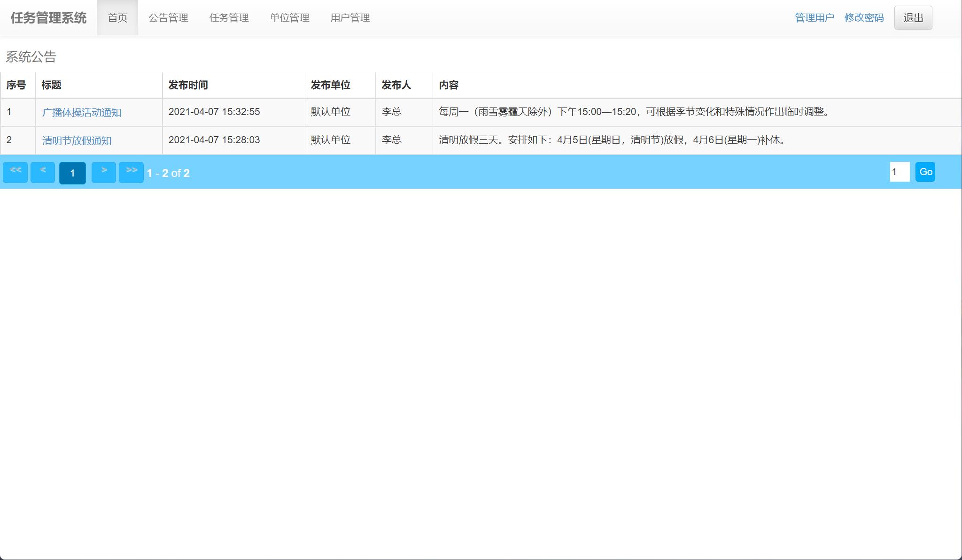Open the 单位管理 section
The image size is (962, 560).
(289, 18)
